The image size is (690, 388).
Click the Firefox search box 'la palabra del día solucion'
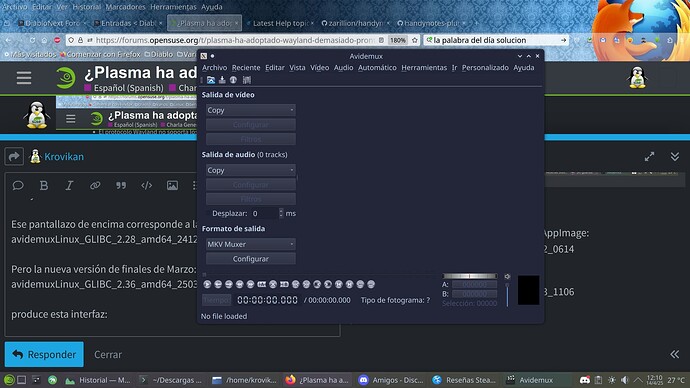click(497, 40)
